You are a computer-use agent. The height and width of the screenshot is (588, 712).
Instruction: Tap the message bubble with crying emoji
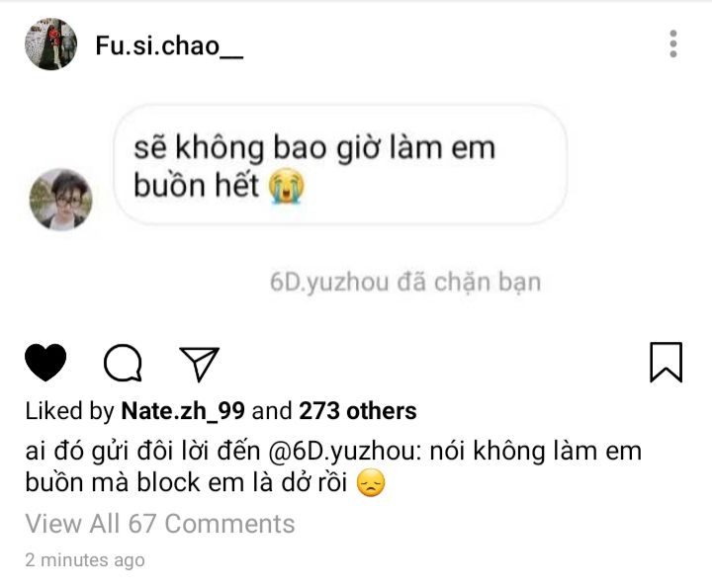click(x=340, y=165)
